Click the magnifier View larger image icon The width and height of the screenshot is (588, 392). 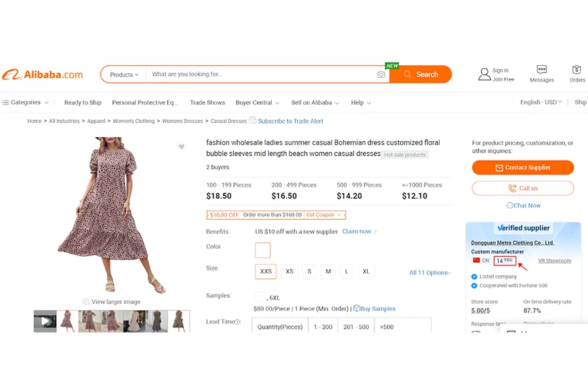tap(86, 302)
